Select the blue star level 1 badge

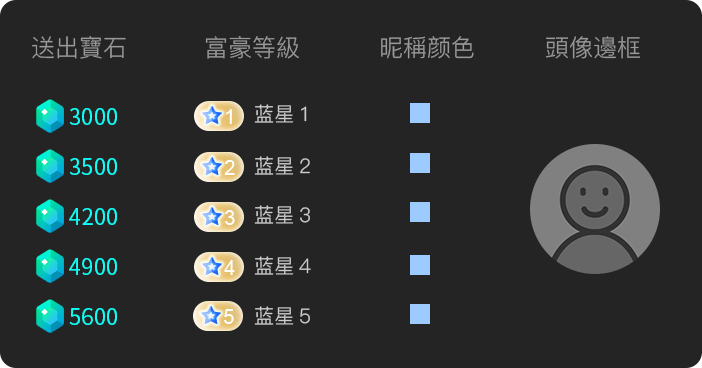[x=219, y=116]
